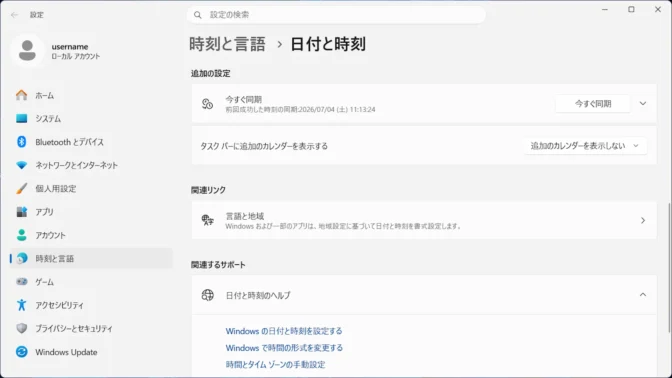672x378 pixels.
Task: Maximize the Settings window
Action: [x=631, y=9]
